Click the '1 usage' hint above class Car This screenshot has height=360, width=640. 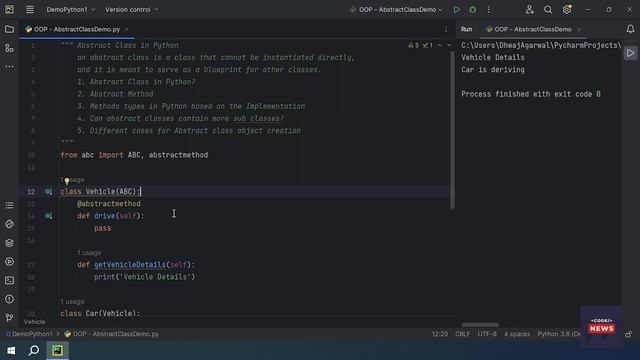click(x=72, y=302)
